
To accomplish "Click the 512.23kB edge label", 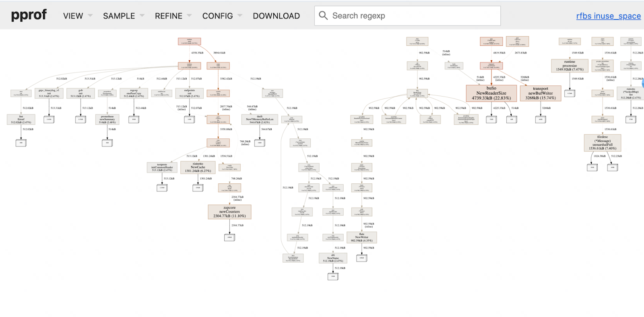I will tap(616, 156).
